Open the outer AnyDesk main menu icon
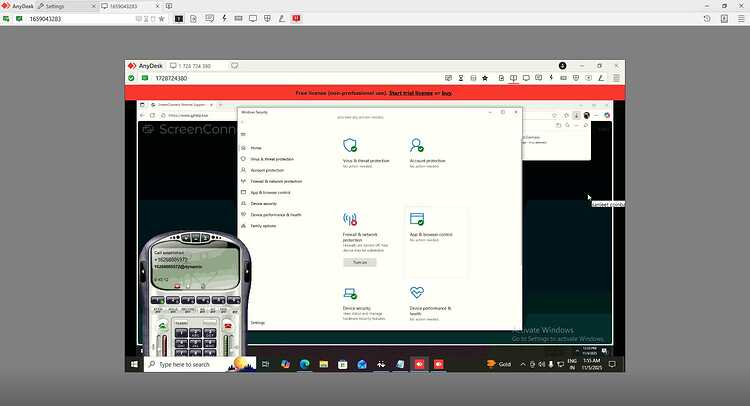Screen dimensions: 750x406 (741, 19)
